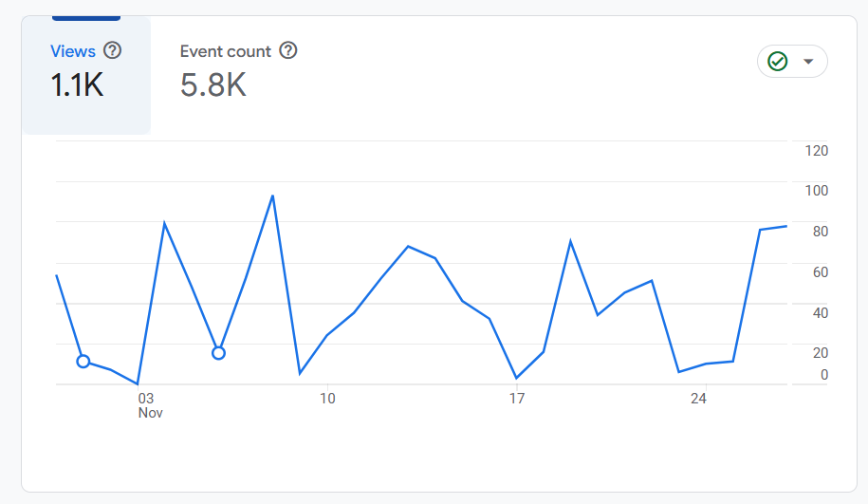Click the 10 axis date label

click(x=327, y=399)
